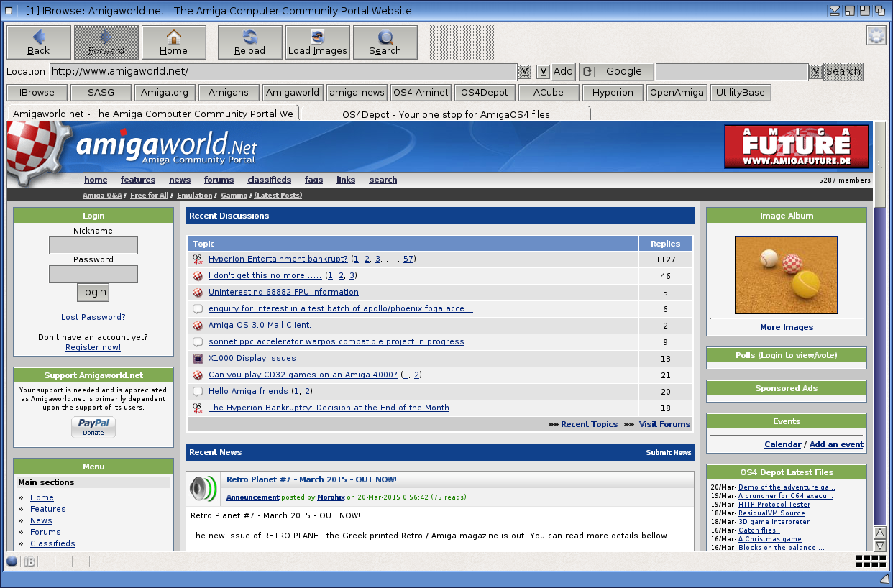Open the HTTP Protocol Tester file link

[x=774, y=505]
